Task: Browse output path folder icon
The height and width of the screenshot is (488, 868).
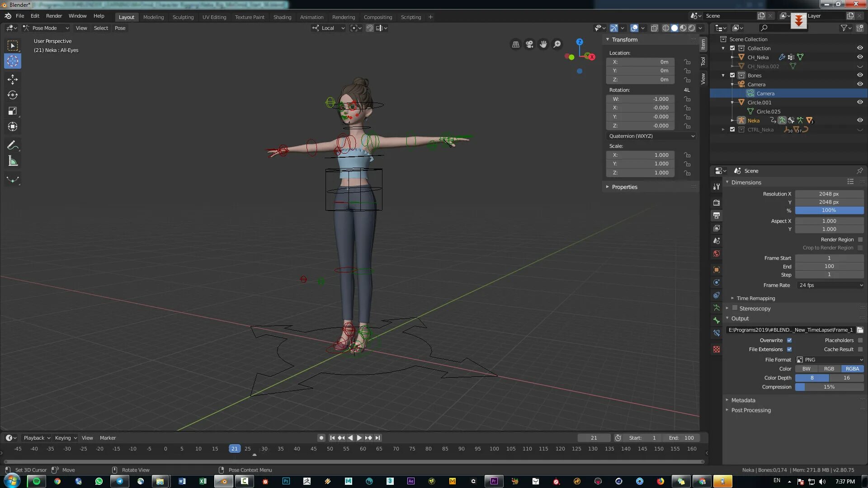Action: (x=860, y=330)
